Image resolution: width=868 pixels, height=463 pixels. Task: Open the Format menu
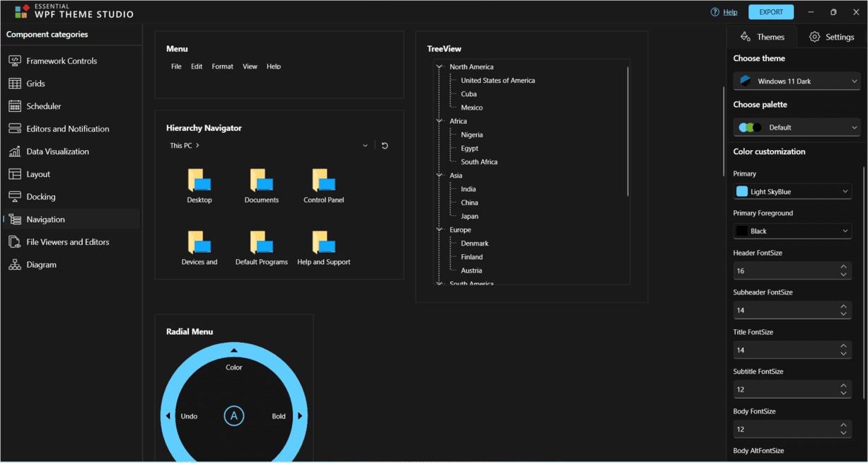click(x=222, y=67)
